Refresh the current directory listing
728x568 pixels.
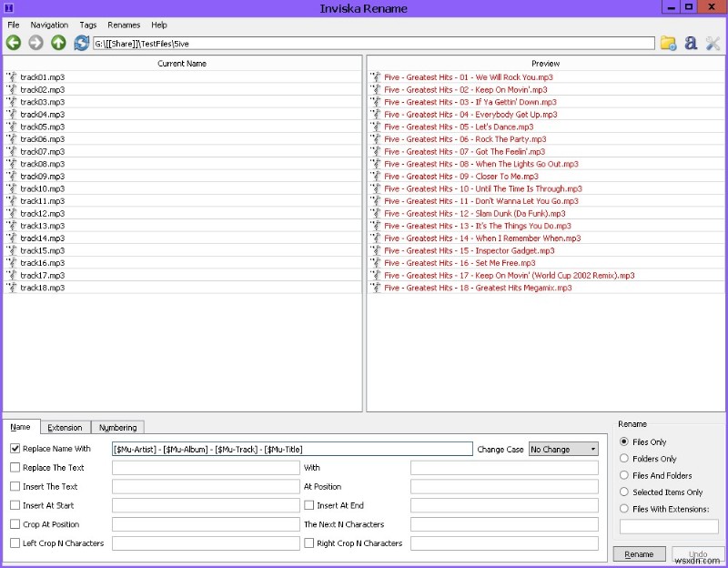click(x=82, y=43)
